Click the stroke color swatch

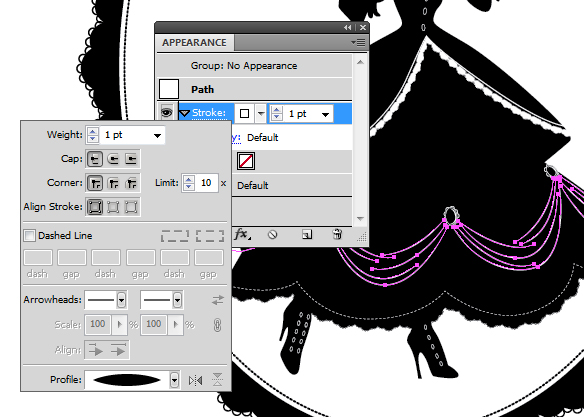(x=244, y=114)
